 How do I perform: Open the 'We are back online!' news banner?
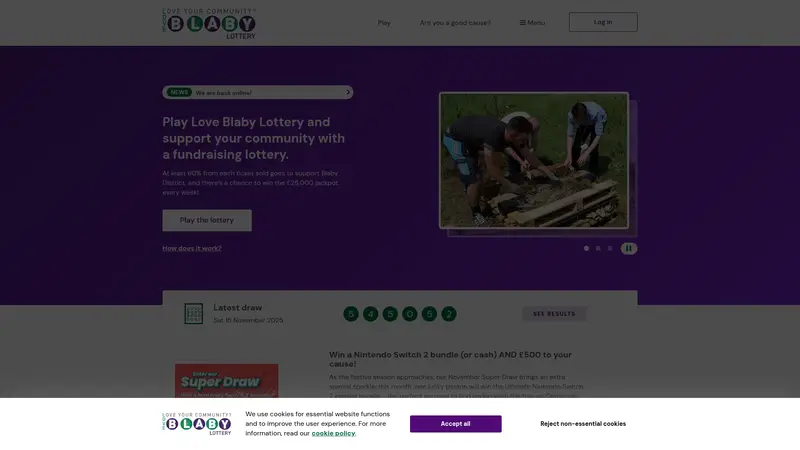pos(258,92)
